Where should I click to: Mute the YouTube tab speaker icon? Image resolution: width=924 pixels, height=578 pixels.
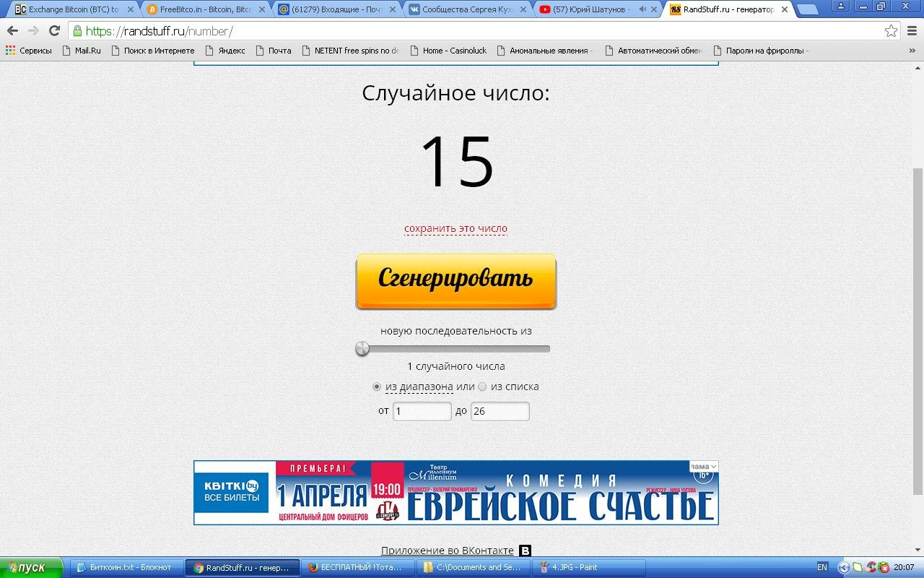642,9
